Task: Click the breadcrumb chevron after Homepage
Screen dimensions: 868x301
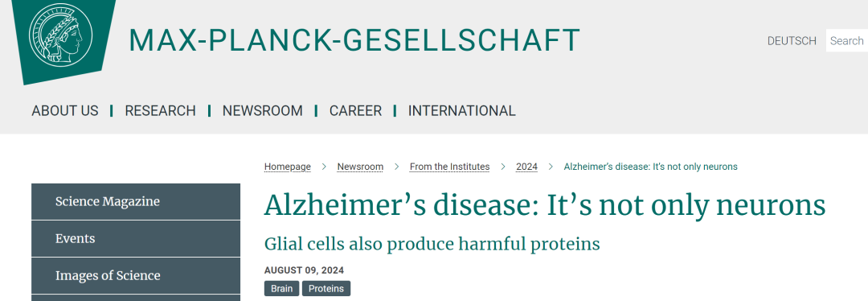Action: pyautogui.click(x=324, y=167)
